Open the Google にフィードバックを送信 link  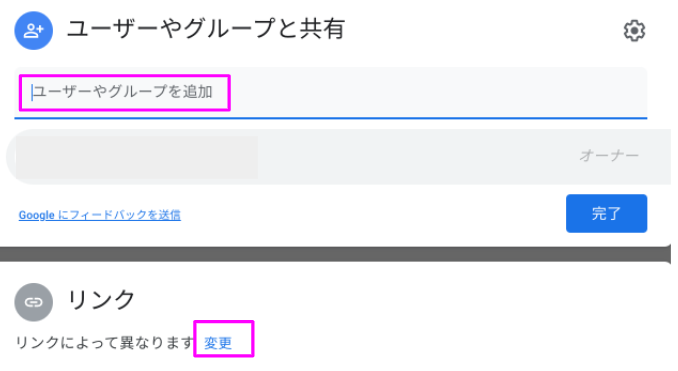99,215
